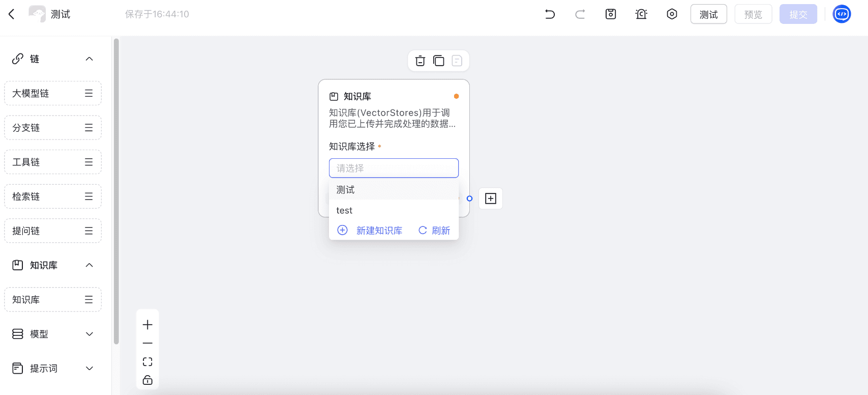Select test from the dropdown list

pos(394,210)
